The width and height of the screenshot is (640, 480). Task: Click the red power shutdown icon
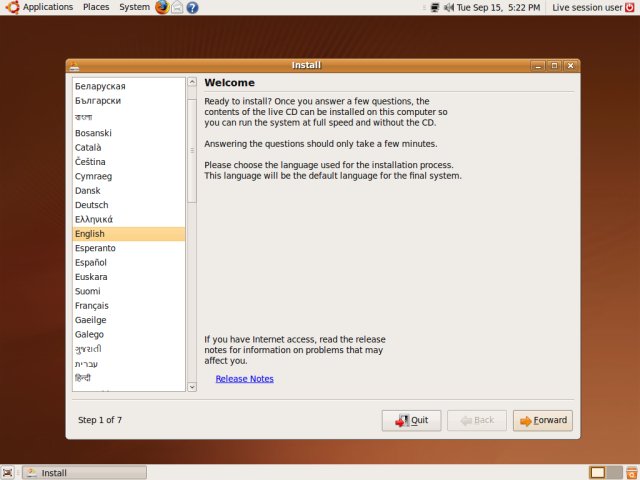coord(630,7)
